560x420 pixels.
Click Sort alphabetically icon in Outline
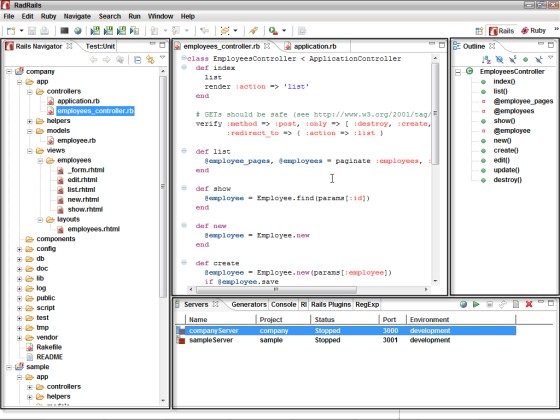(486, 60)
